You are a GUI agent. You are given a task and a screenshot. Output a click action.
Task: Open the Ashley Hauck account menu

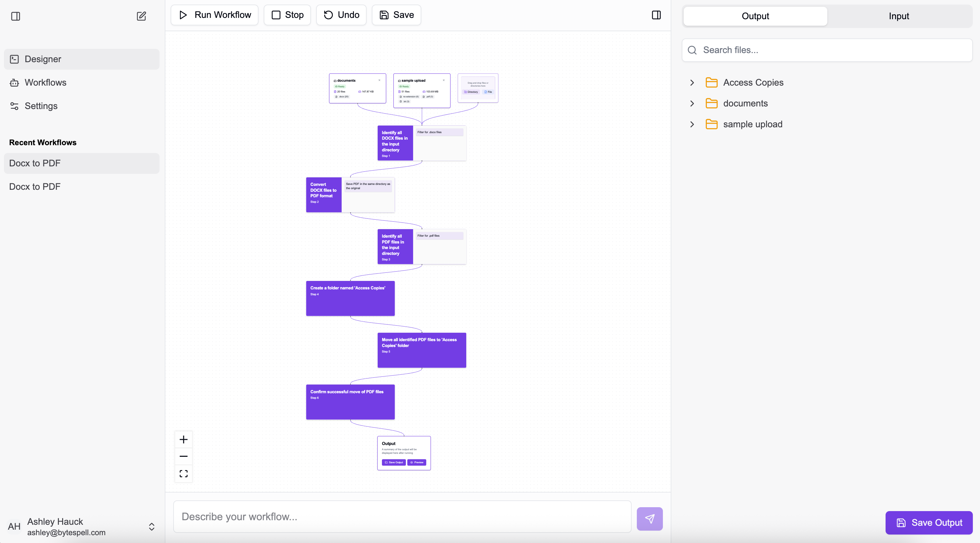[151, 527]
